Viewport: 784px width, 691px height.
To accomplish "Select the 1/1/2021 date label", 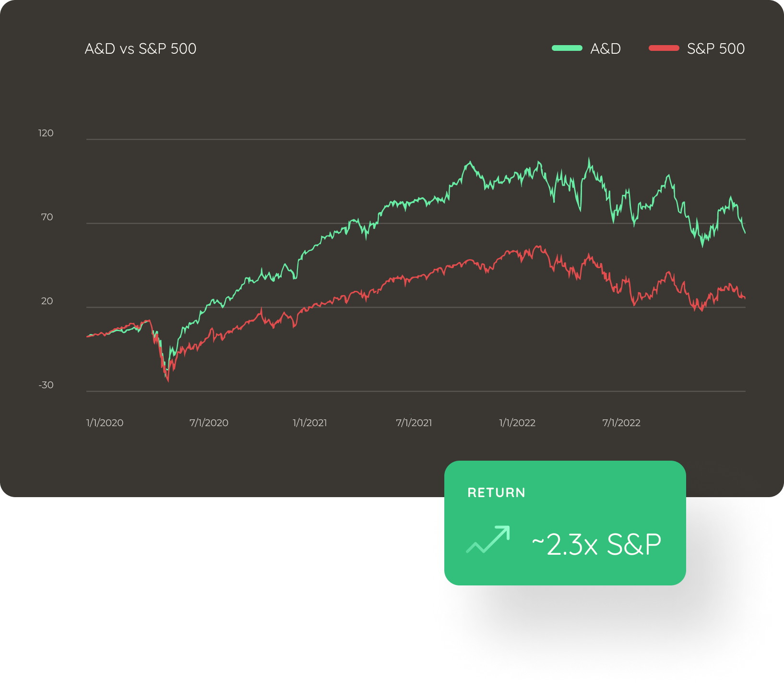I will pos(310,423).
